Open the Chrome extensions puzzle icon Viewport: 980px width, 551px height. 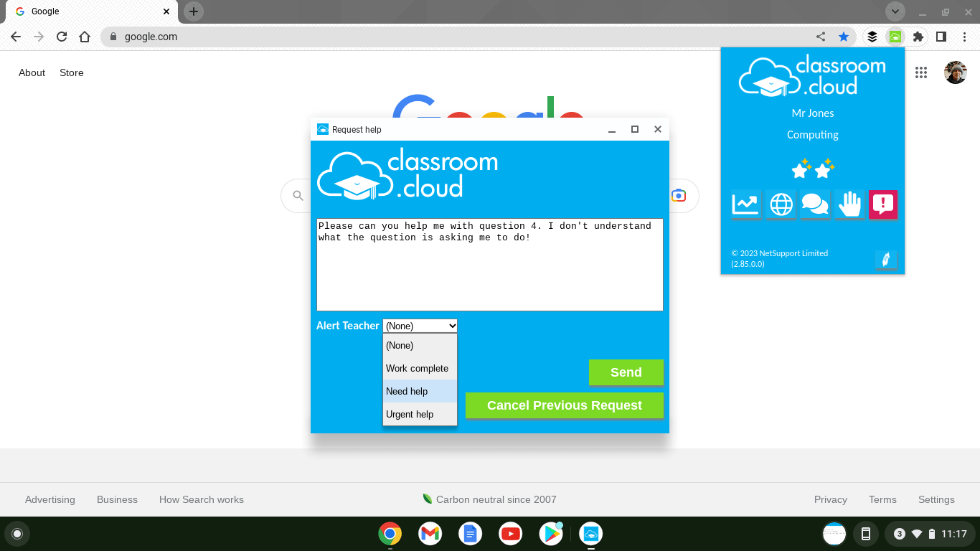click(x=918, y=37)
